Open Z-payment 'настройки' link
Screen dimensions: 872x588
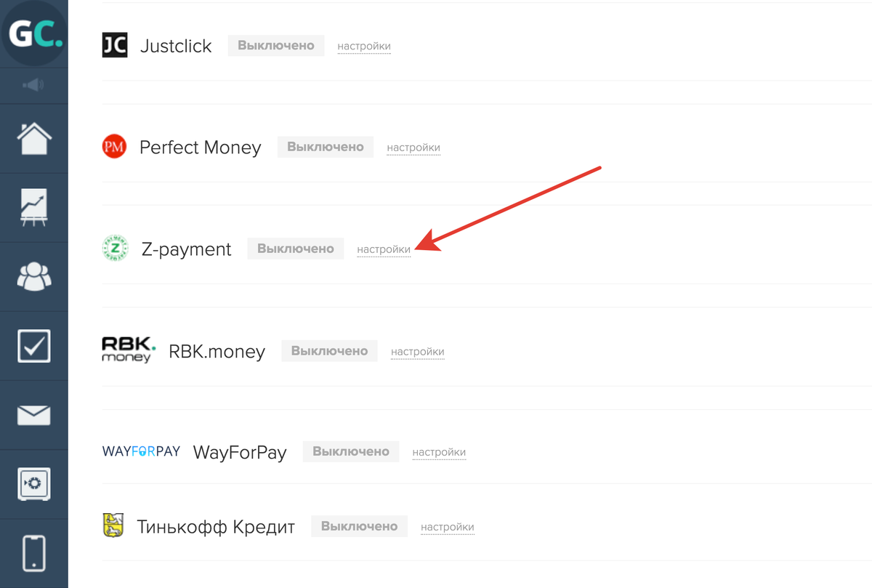point(384,249)
